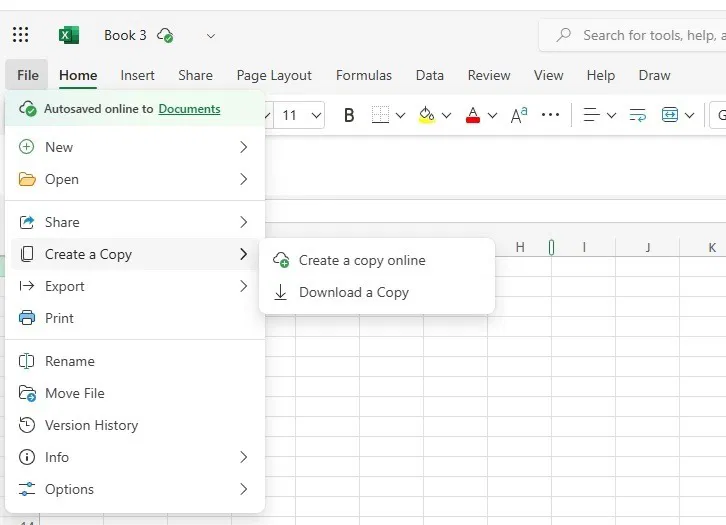This screenshot has height=525, width=726.
Task: Open the New menu item
Action: [134, 147]
